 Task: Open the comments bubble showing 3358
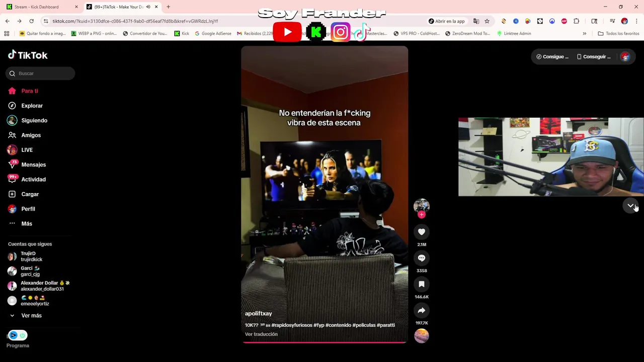point(422,258)
